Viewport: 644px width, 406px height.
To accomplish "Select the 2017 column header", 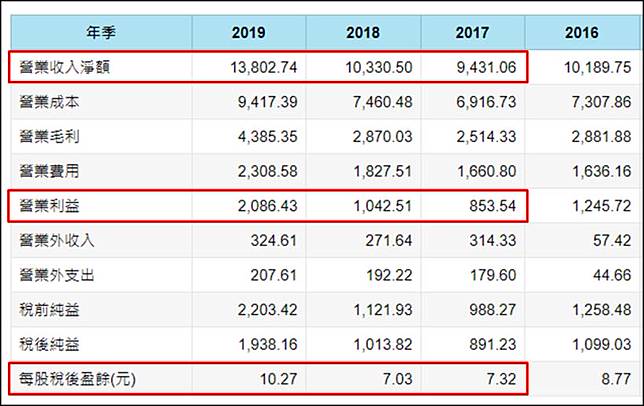I will tap(471, 32).
